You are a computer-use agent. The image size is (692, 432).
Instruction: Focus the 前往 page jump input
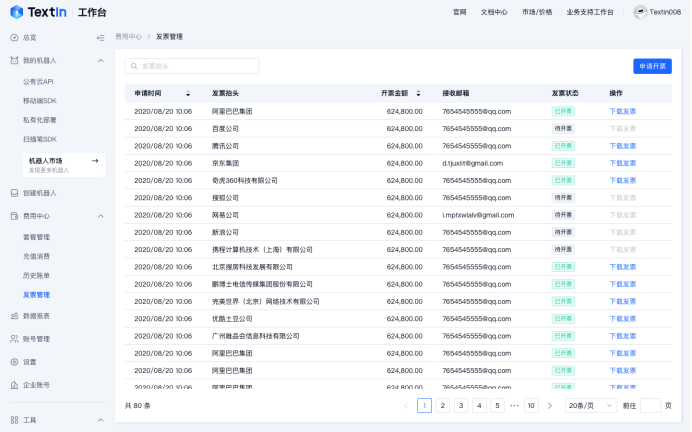[x=650, y=406]
